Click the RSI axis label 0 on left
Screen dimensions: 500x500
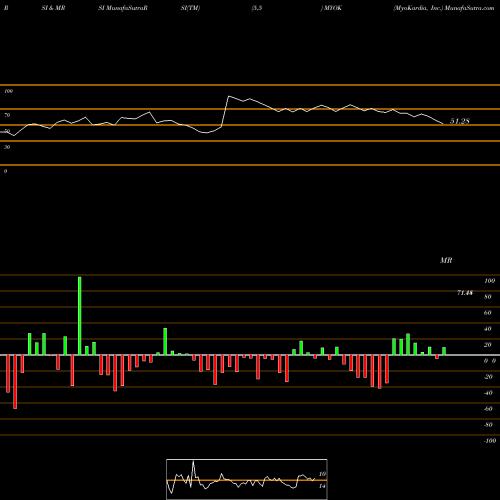pyautogui.click(x=5, y=171)
